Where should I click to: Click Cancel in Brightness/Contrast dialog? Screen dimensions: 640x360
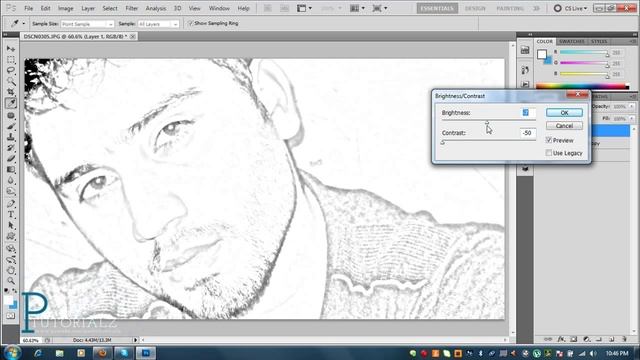coord(564,126)
